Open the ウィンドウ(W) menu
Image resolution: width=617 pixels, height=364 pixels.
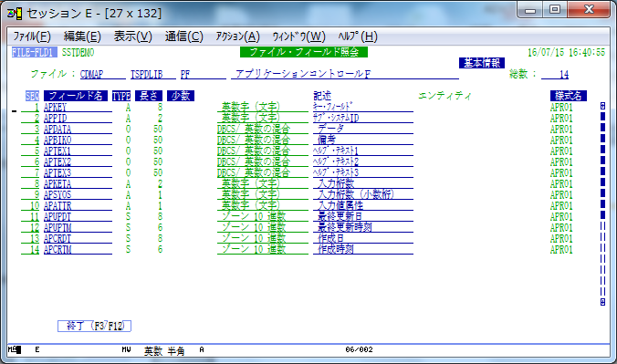(299, 36)
